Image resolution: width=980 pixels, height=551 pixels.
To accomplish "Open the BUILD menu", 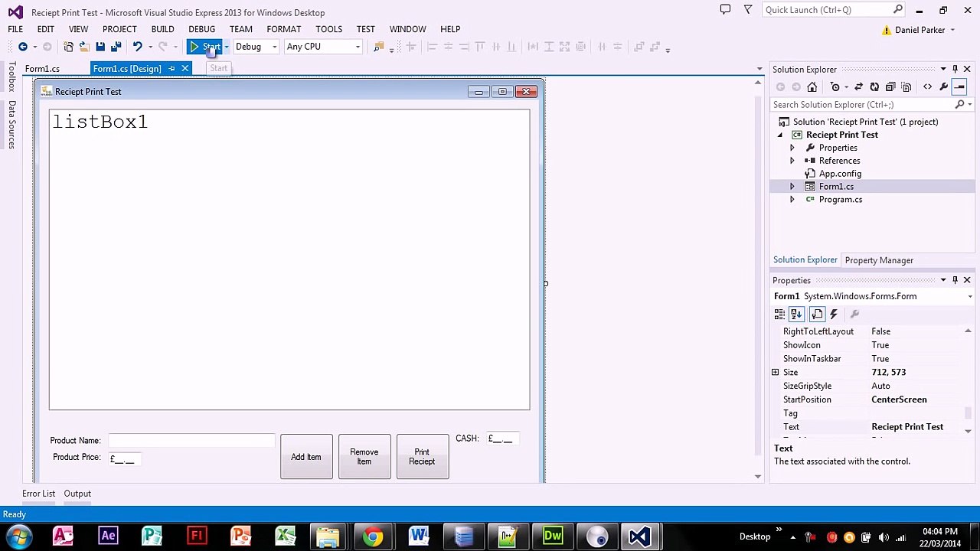I will (x=162, y=29).
